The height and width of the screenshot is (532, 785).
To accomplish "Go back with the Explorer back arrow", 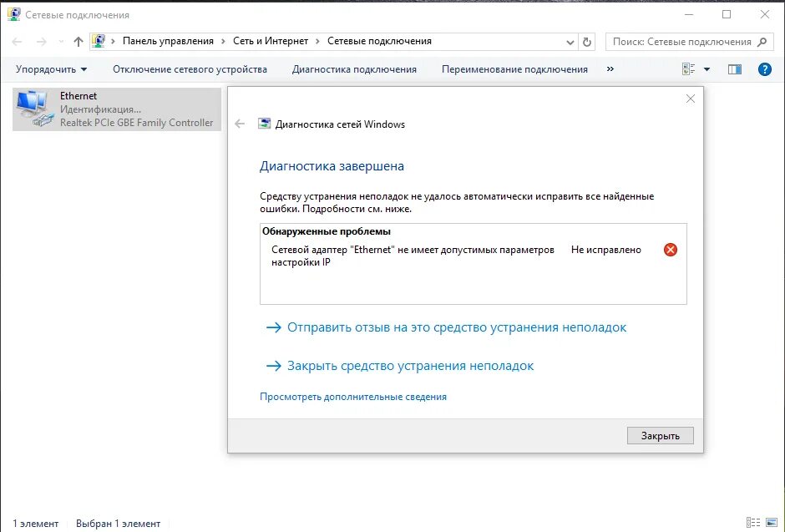I will click(x=17, y=42).
